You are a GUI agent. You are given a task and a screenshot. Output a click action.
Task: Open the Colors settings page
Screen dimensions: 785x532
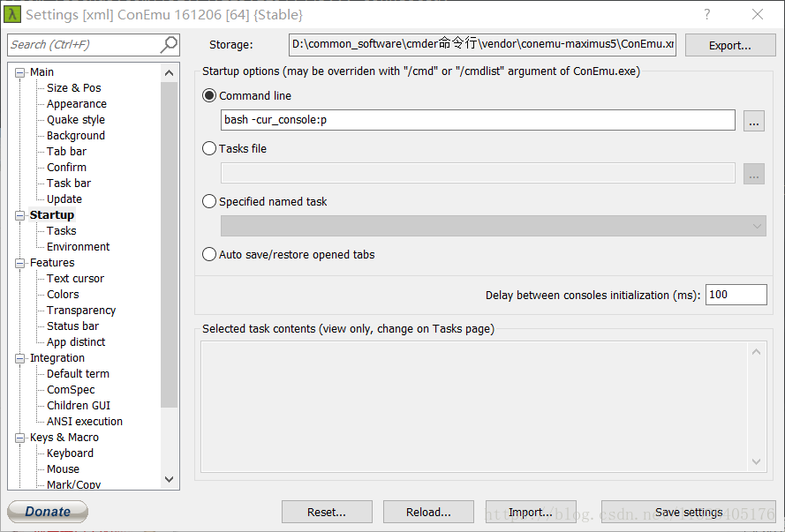click(63, 295)
